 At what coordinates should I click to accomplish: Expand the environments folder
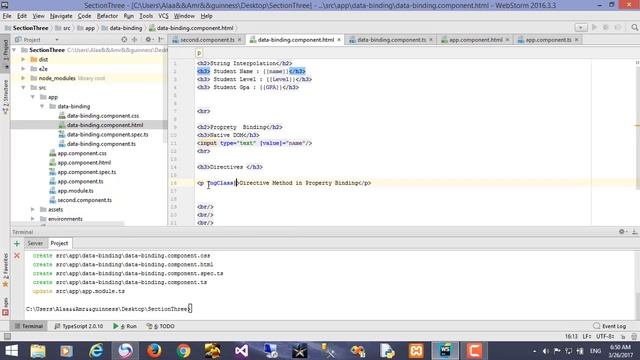click(33, 219)
